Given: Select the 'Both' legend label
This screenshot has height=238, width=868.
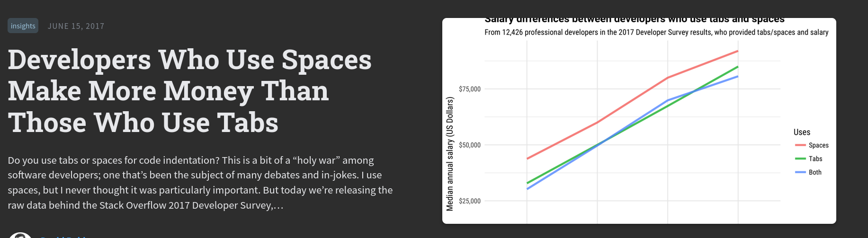Looking at the screenshot, I should (x=815, y=172).
